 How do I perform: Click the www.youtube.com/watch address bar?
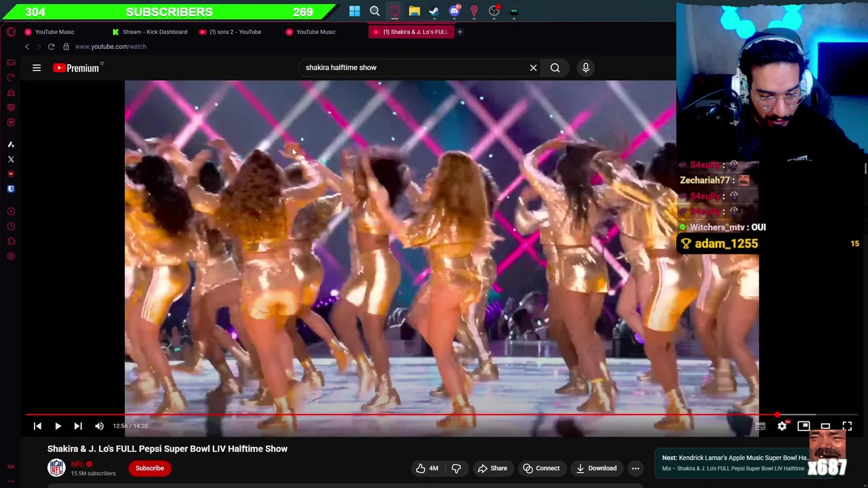111,47
